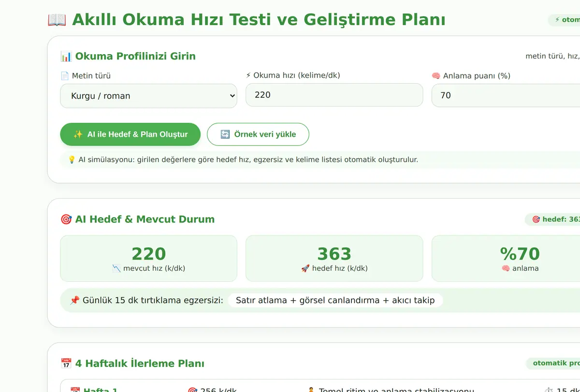Click the brain icon next to Anlama puanı
Image resolution: width=580 pixels, height=392 pixels.
436,76
